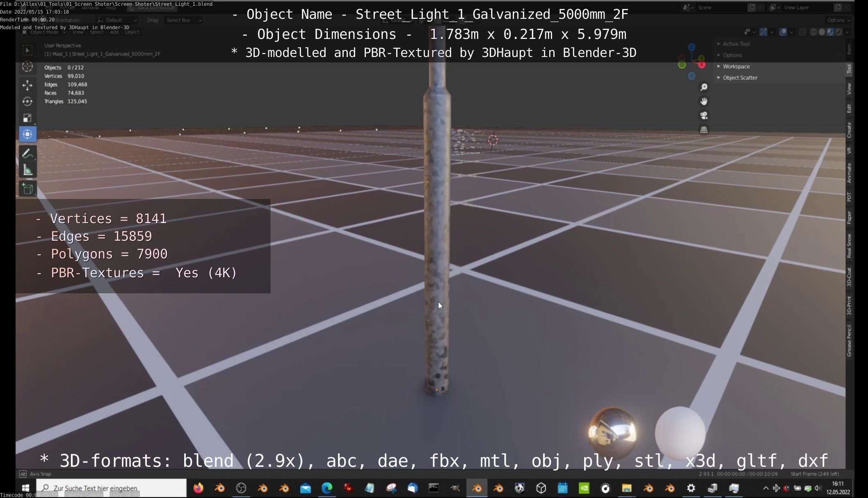Click the Scene name field
The height and width of the screenshot is (498, 868).
(x=722, y=7)
